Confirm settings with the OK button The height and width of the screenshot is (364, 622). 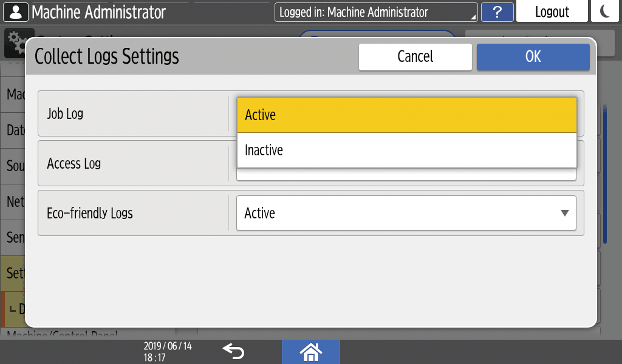[x=533, y=56]
